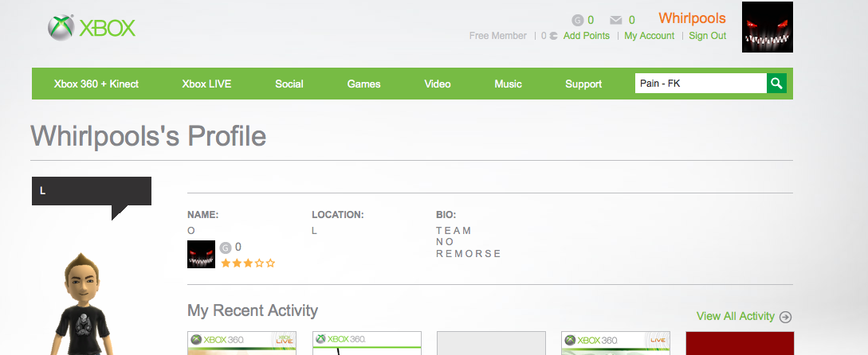Open the Support menu
Image resolution: width=868 pixels, height=355 pixels.
point(583,84)
